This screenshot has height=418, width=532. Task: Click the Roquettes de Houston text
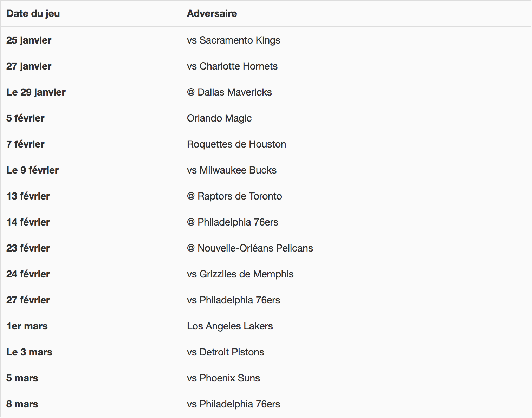click(236, 144)
